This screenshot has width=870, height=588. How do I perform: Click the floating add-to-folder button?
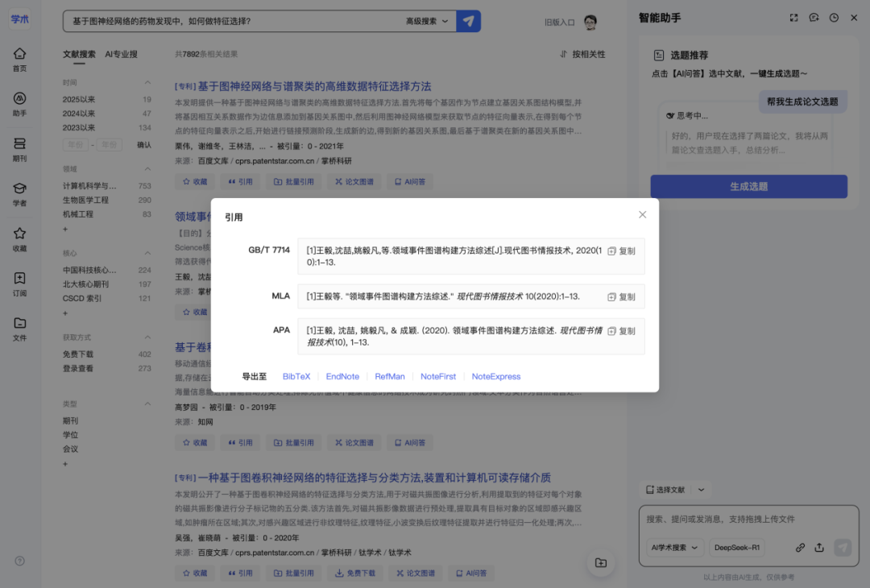click(x=601, y=562)
